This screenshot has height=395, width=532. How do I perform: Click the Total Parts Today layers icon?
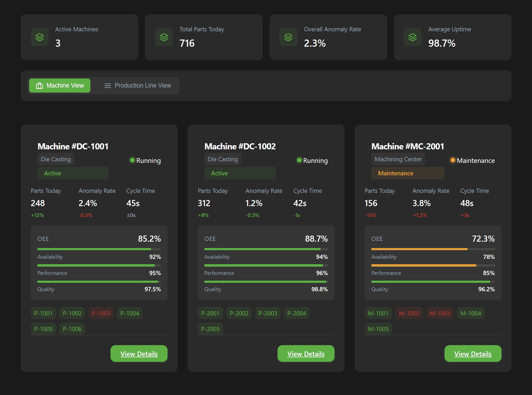click(x=164, y=37)
